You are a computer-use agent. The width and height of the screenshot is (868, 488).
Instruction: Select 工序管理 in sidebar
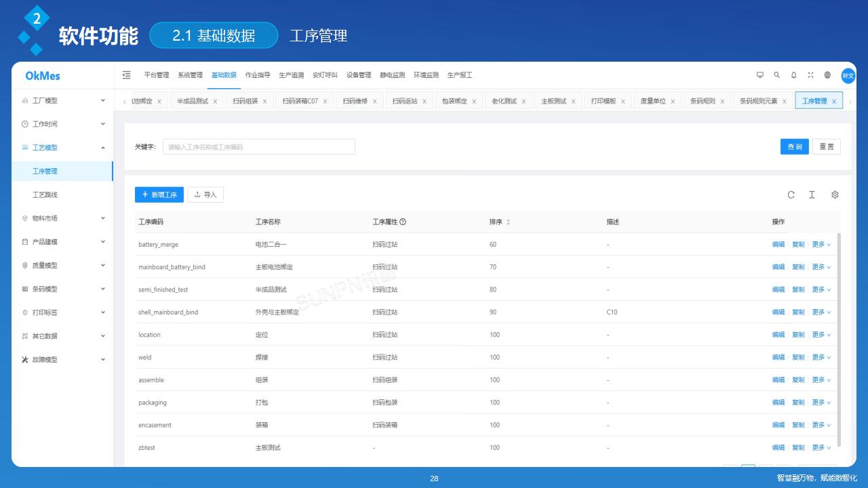point(62,171)
